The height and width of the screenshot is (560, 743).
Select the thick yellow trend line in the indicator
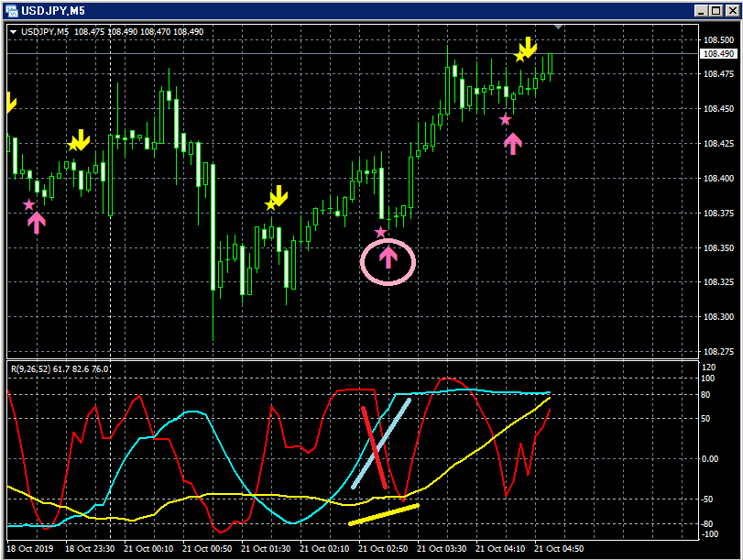click(x=384, y=515)
